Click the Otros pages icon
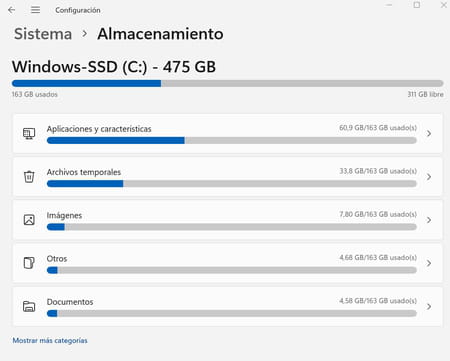The image size is (450, 361). point(29,263)
